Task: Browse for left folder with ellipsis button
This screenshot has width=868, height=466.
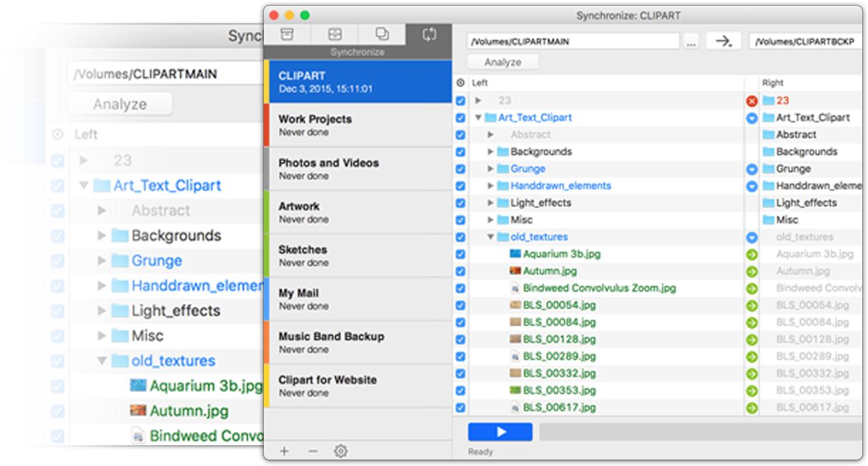Action: (x=691, y=42)
